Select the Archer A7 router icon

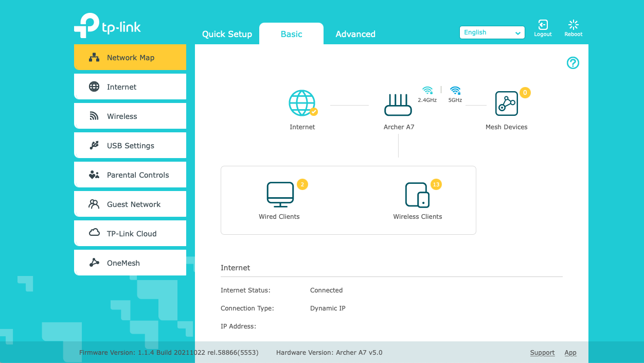398,105
